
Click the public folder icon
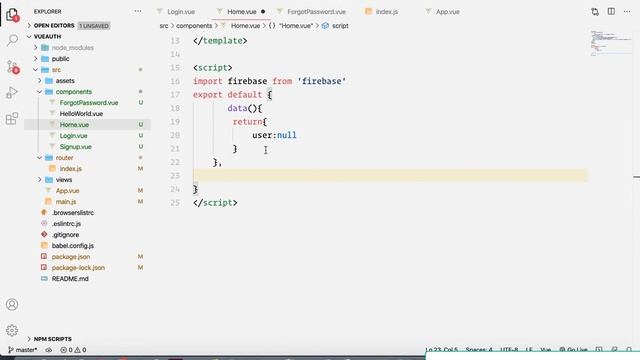45,59
